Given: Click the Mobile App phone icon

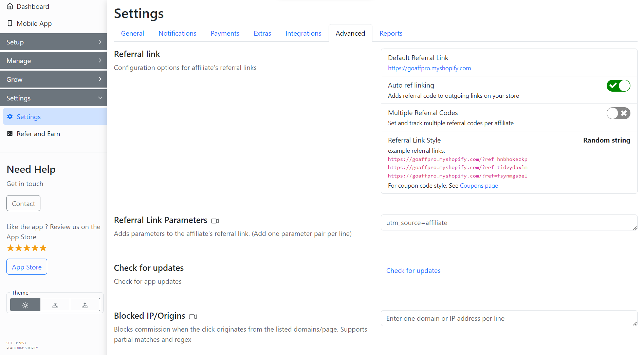Looking at the screenshot, I should point(10,23).
